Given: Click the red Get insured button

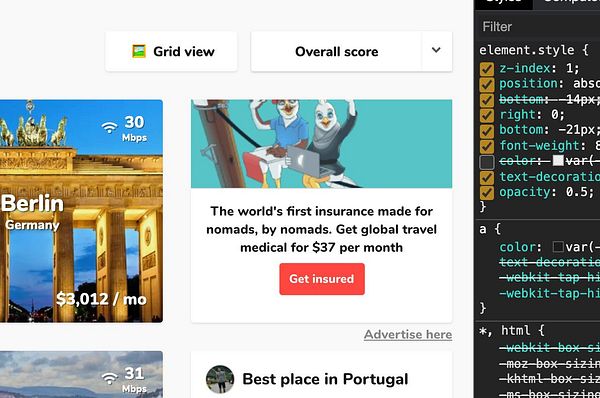Looking at the screenshot, I should click(x=322, y=279).
